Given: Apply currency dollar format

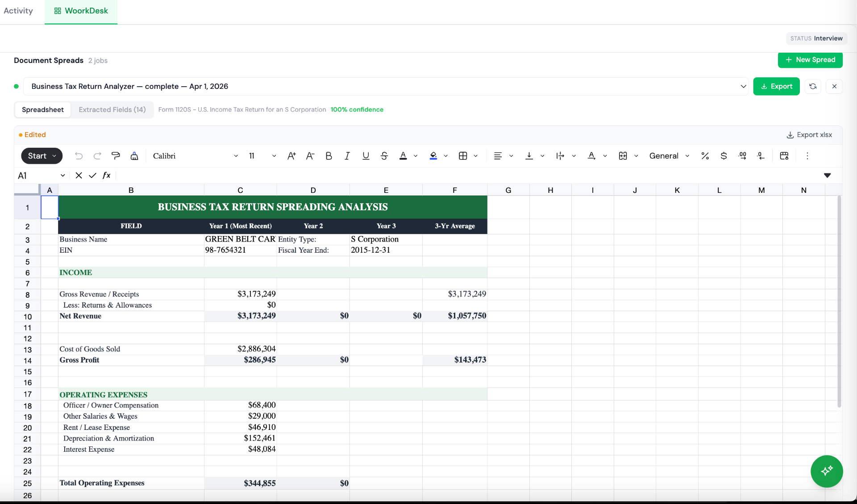Looking at the screenshot, I should 724,156.
